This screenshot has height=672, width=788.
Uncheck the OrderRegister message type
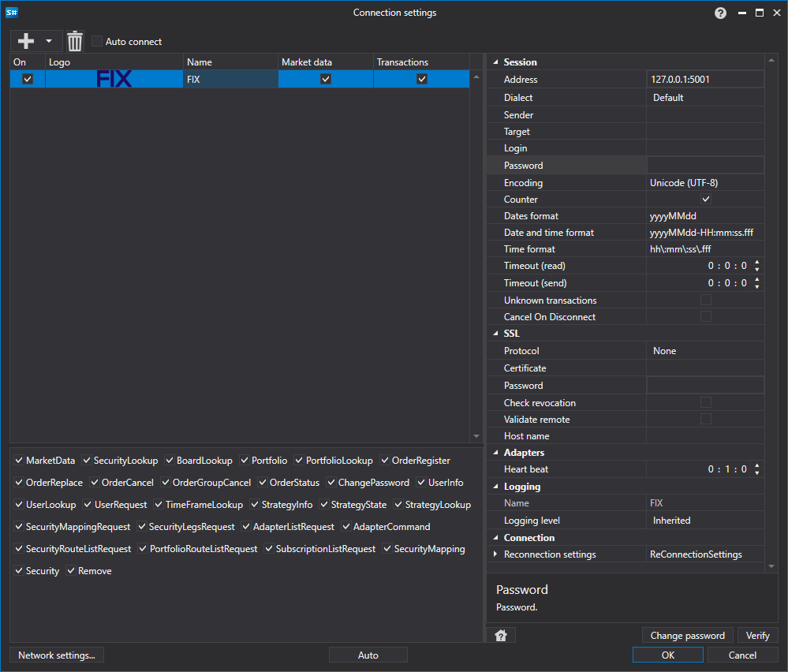pos(384,460)
